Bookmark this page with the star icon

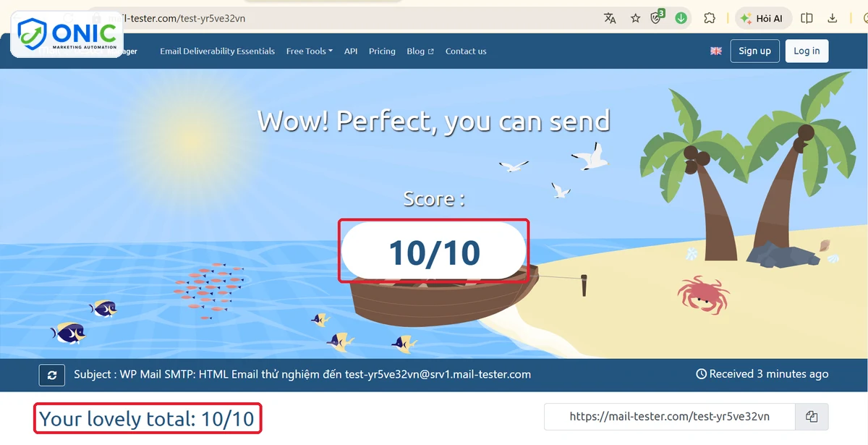point(635,18)
